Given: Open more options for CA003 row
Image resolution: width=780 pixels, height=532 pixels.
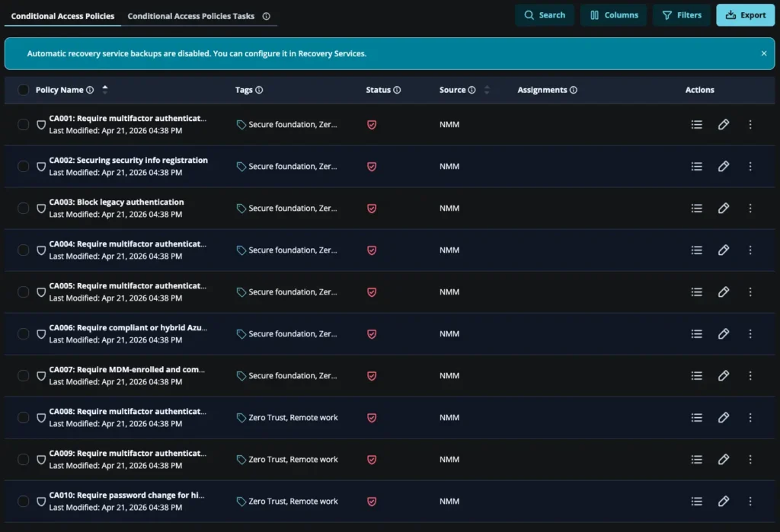Looking at the screenshot, I should pos(750,208).
